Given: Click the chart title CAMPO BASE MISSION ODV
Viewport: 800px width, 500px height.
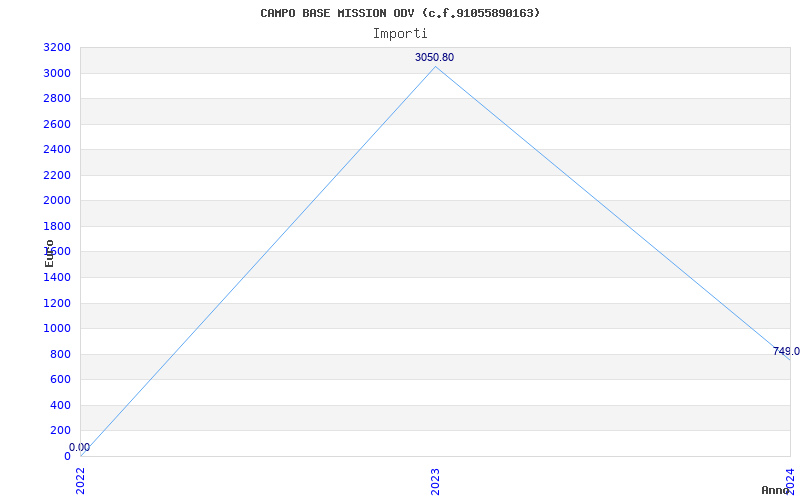Looking at the screenshot, I should (x=400, y=13).
